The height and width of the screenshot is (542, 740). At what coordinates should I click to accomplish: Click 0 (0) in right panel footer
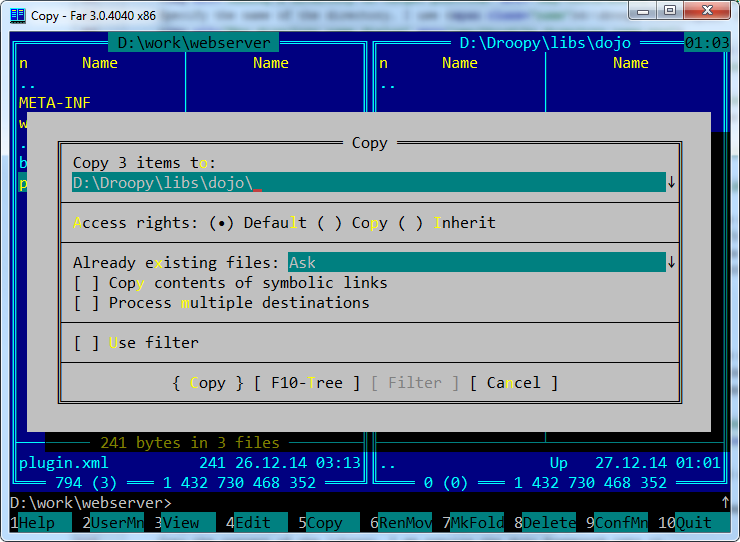446,483
